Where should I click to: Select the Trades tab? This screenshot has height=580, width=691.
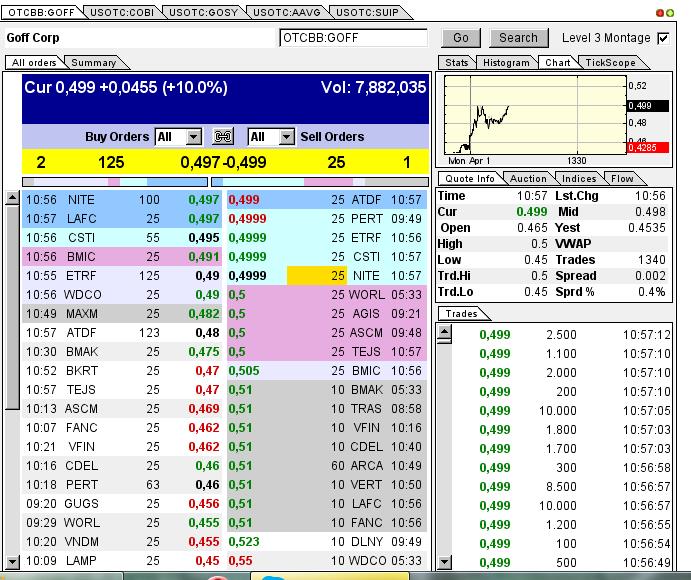461,313
